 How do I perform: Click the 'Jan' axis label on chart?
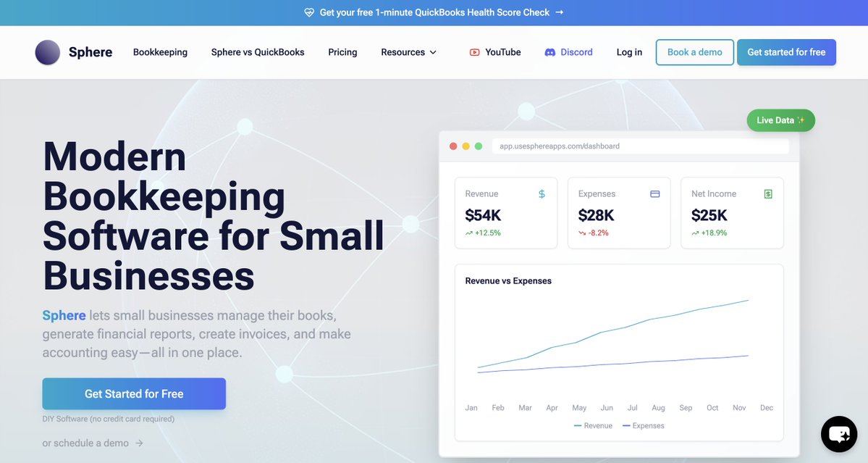click(471, 408)
